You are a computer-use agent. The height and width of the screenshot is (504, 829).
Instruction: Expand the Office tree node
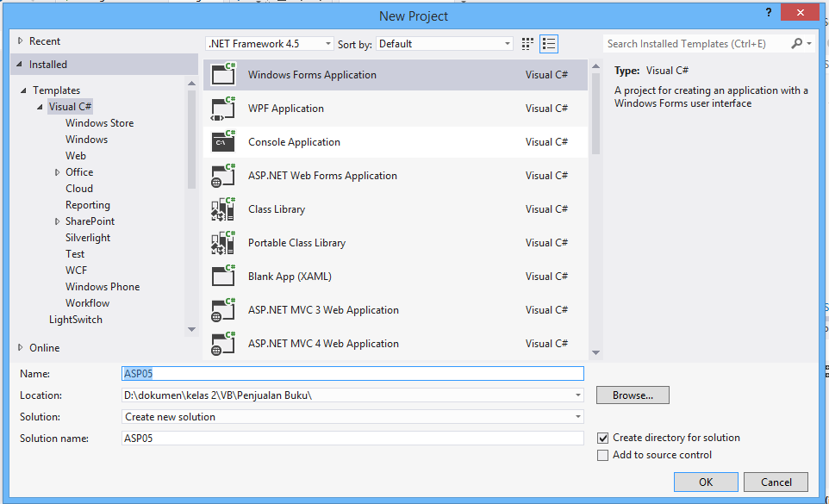[57, 172]
